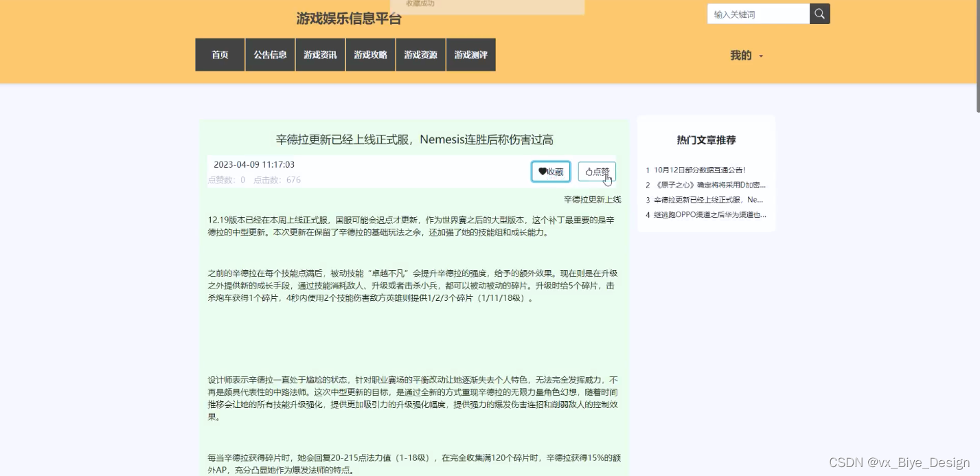Click the 点赞数: 0 label
980x476 pixels.
227,180
